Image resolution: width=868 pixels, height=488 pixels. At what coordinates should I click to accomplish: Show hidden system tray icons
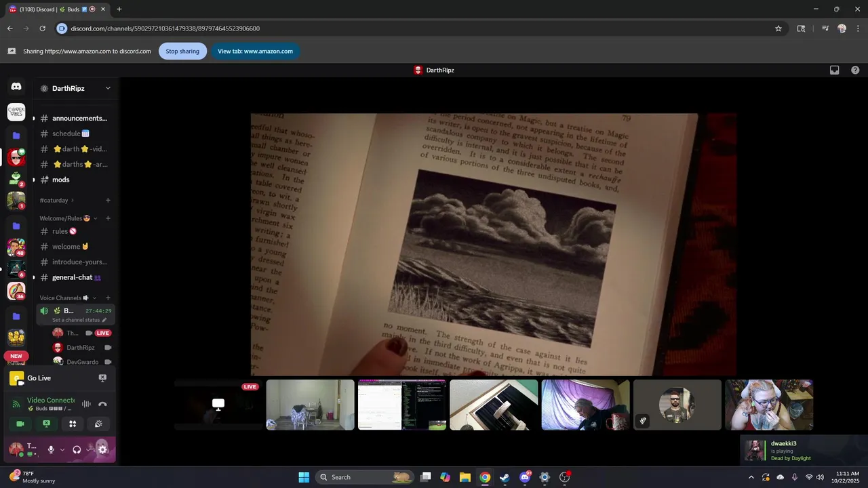coord(751,477)
